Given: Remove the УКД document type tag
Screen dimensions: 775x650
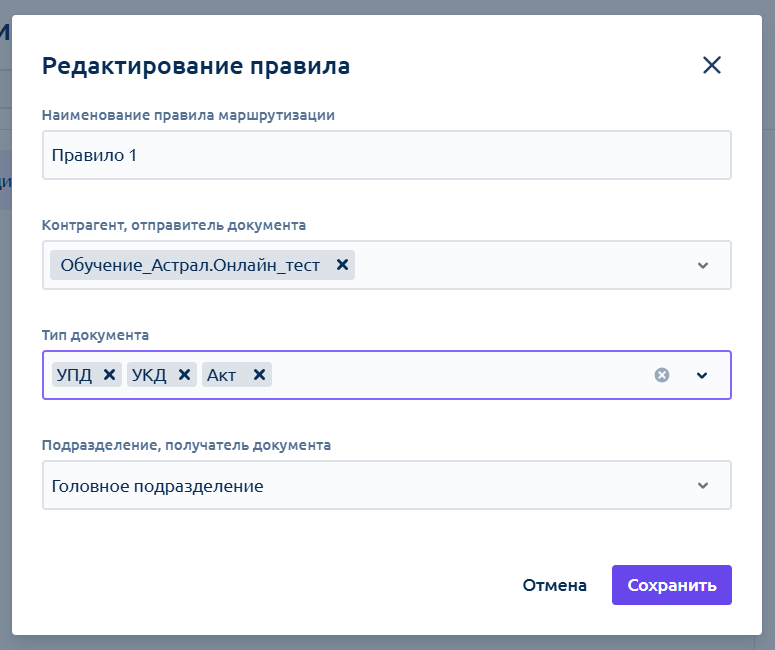Looking at the screenshot, I should coord(184,375).
